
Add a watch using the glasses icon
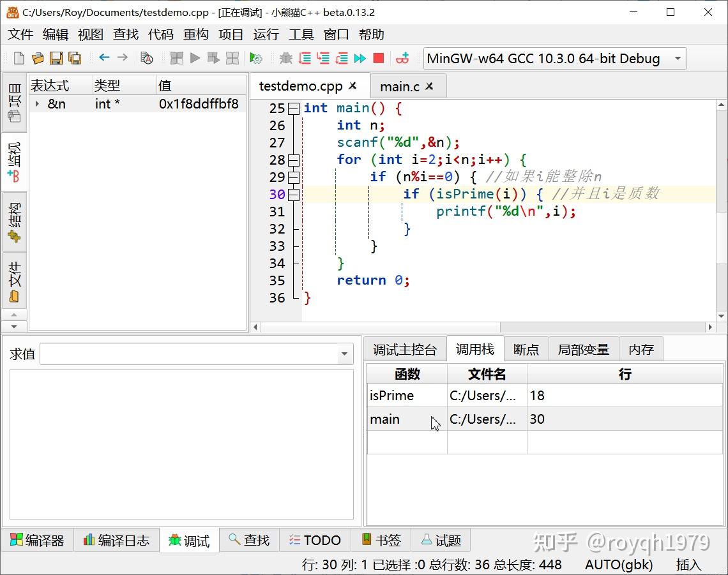pos(402,59)
